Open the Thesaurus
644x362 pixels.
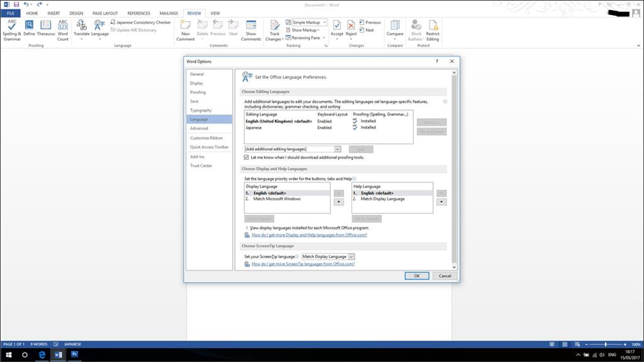click(x=45, y=28)
